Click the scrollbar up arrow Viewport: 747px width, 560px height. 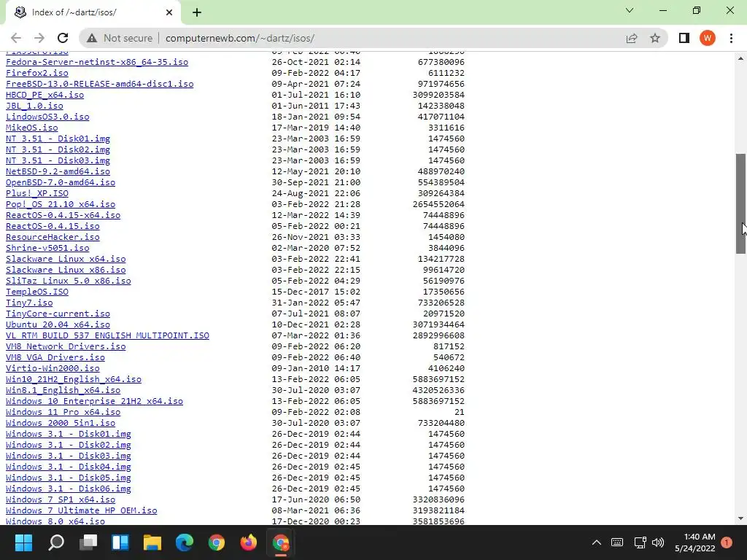coord(740,58)
